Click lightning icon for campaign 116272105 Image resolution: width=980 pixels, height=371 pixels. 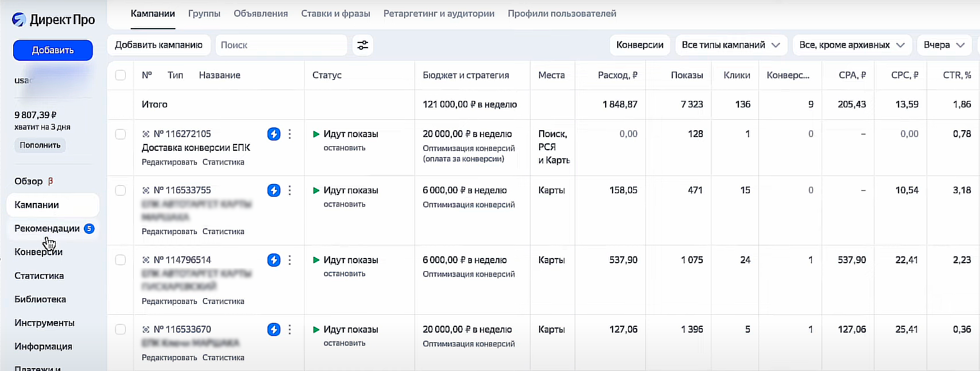coord(274,134)
